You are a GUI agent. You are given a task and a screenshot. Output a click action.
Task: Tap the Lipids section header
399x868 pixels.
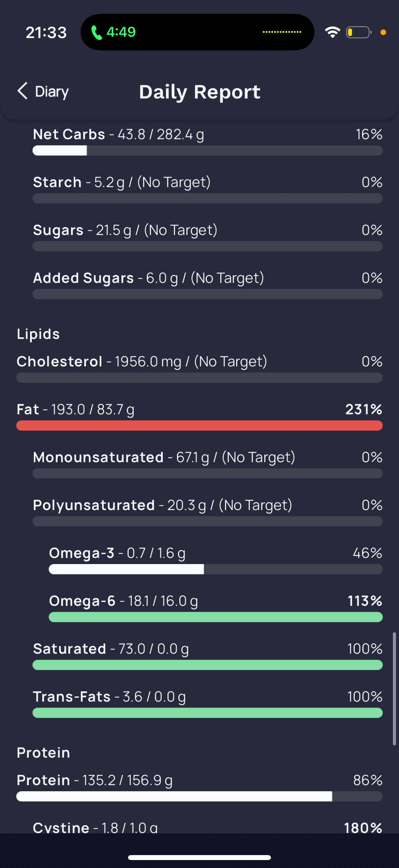pos(38,334)
